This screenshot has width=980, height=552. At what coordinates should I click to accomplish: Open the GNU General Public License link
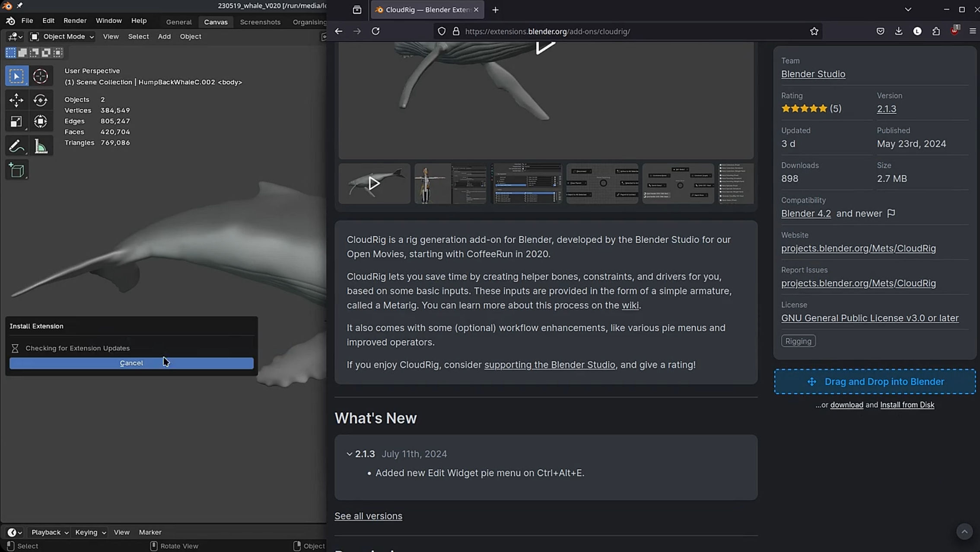click(870, 318)
